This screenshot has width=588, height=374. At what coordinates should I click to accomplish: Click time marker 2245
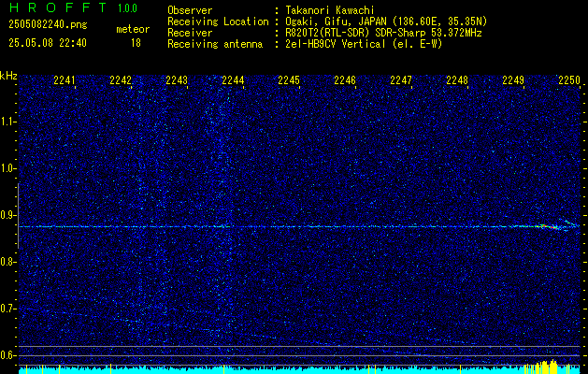click(x=289, y=80)
